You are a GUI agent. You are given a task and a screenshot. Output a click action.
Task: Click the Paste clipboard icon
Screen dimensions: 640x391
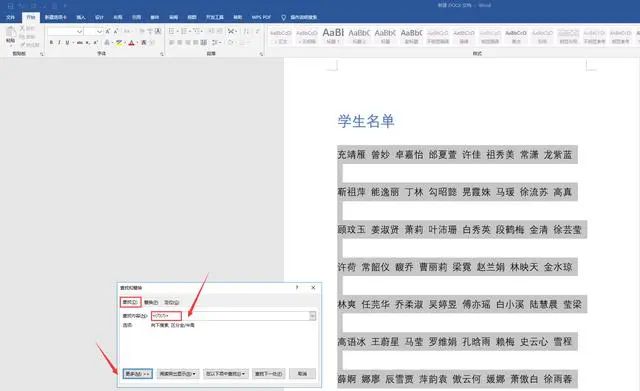pyautogui.click(x=11, y=35)
